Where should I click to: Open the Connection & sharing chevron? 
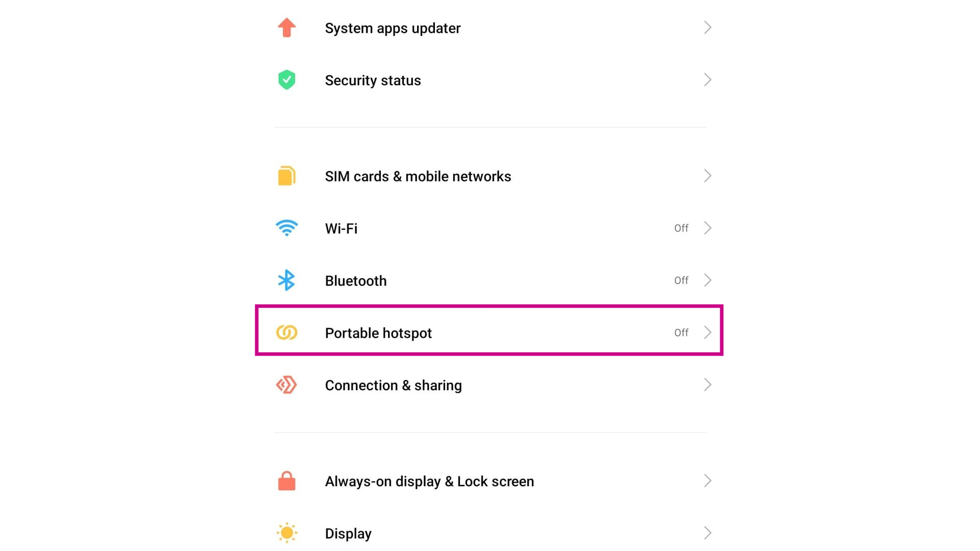707,385
